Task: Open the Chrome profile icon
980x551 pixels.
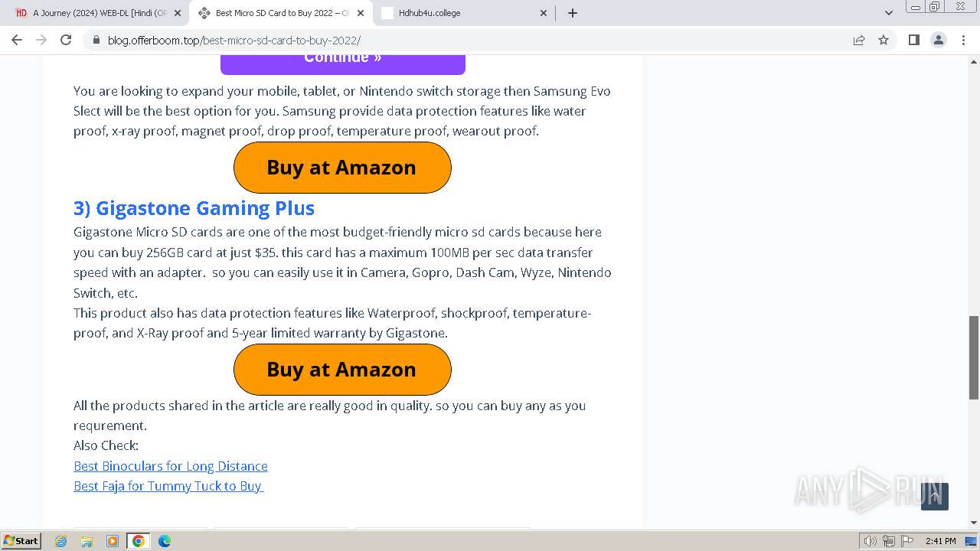Action: (x=939, y=40)
